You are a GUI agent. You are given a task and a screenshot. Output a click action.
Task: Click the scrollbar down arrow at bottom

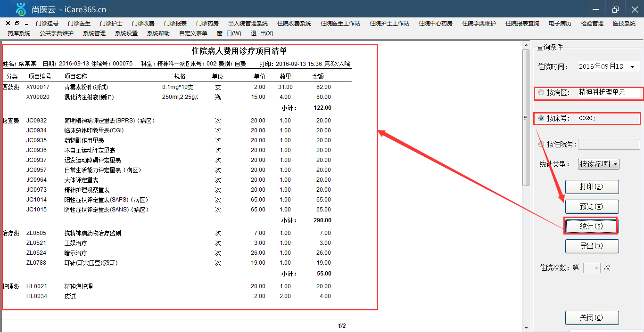[x=526, y=328]
